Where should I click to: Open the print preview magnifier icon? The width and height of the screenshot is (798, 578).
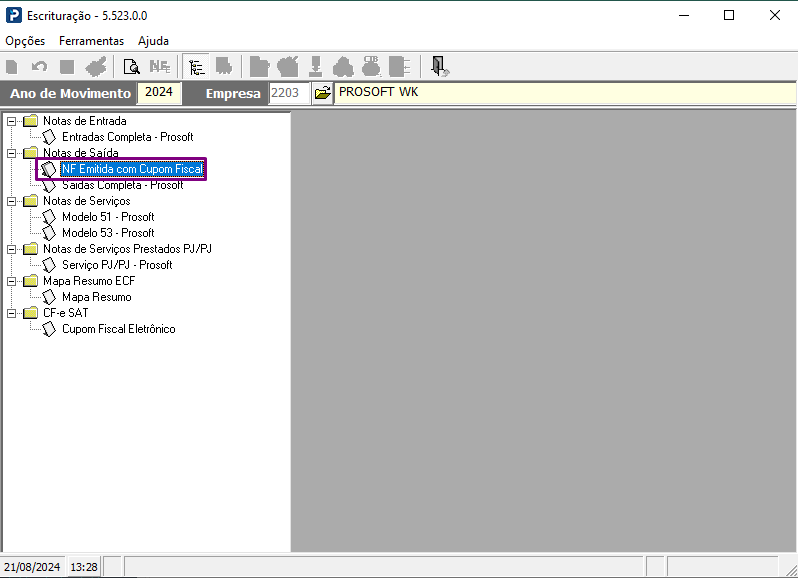tap(131, 67)
